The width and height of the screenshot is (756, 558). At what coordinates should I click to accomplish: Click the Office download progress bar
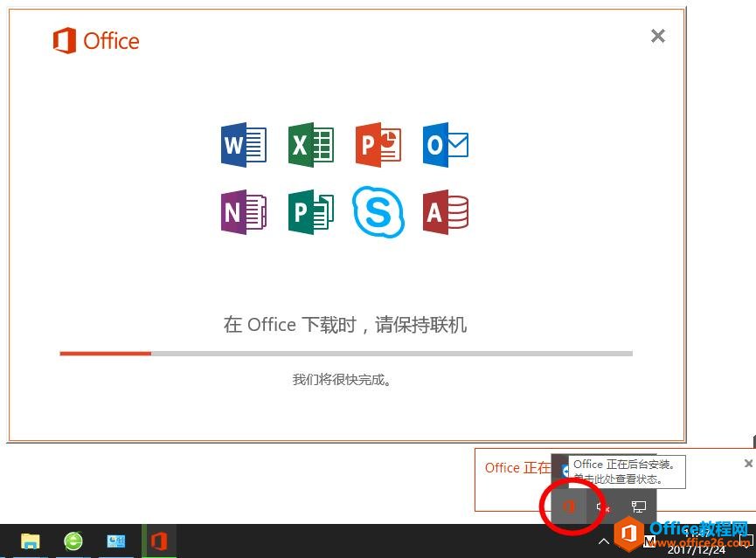[346, 354]
